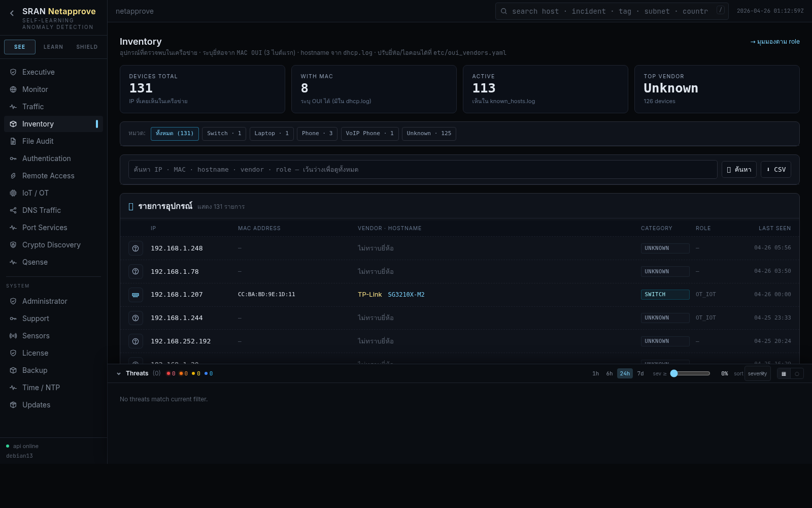
Task: Click the IoT / OT sidebar icon
Action: [x=13, y=193]
